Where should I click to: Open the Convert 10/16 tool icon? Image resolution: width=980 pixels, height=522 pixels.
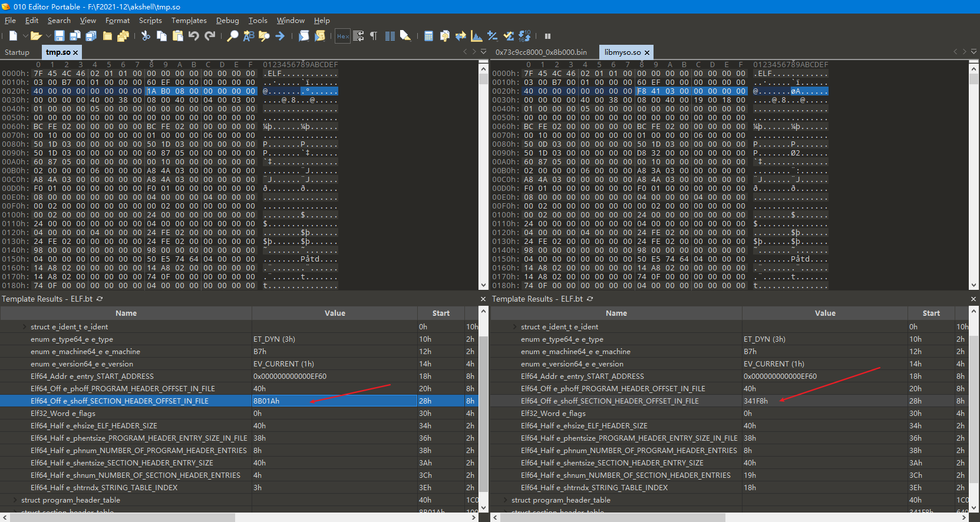tap(524, 36)
